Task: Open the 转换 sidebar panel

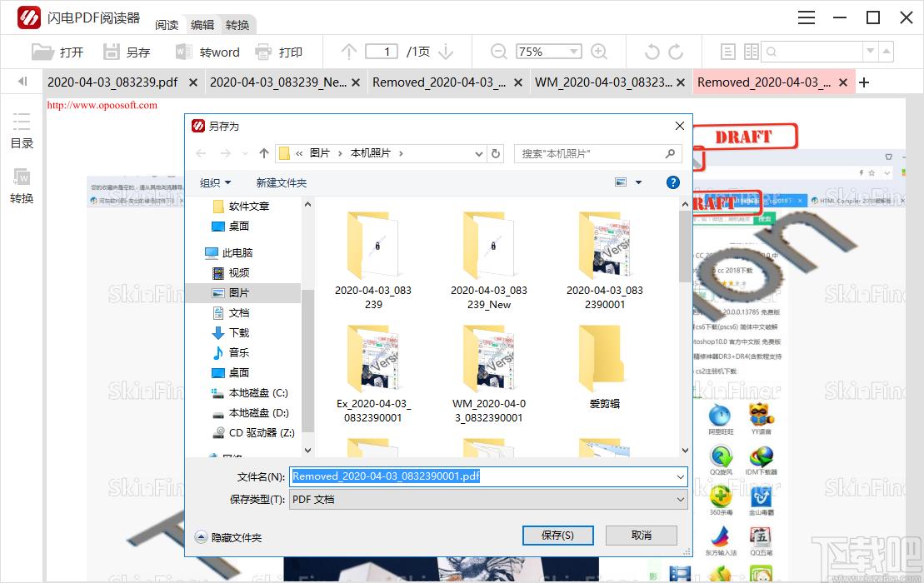Action: tap(22, 186)
